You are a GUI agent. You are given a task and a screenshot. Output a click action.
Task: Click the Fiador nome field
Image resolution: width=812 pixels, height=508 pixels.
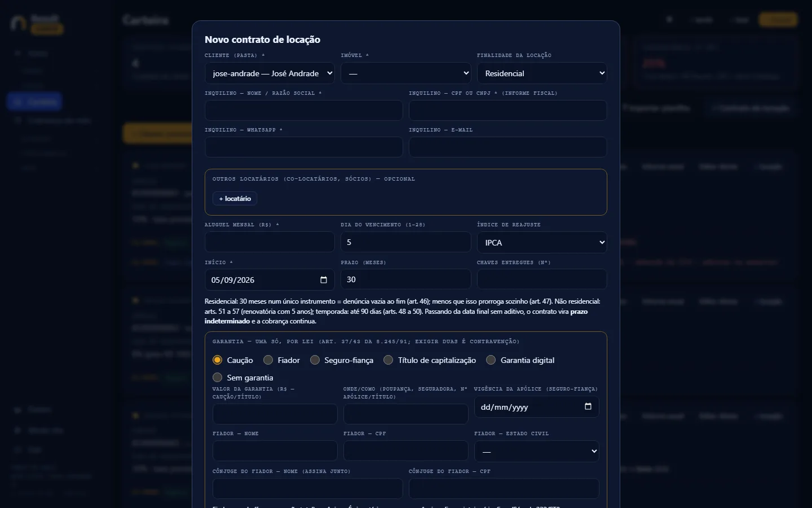tap(275, 451)
